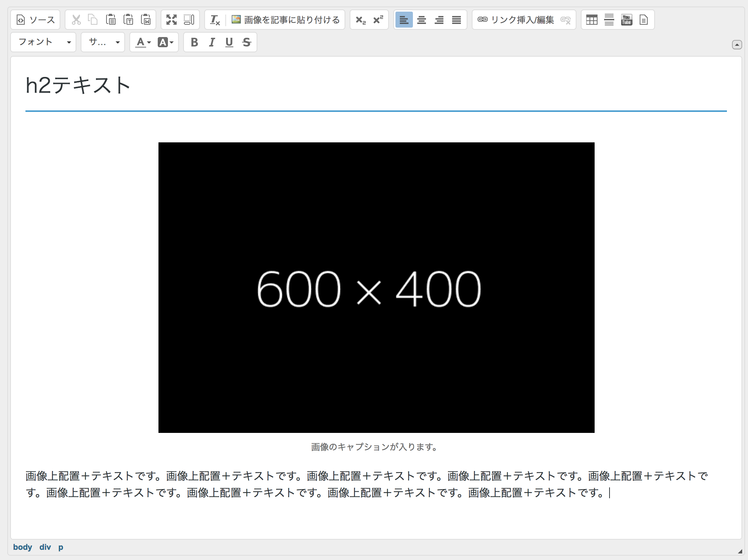Select the body element in the path bar
Screen dimensions: 748x560
(x=23, y=547)
